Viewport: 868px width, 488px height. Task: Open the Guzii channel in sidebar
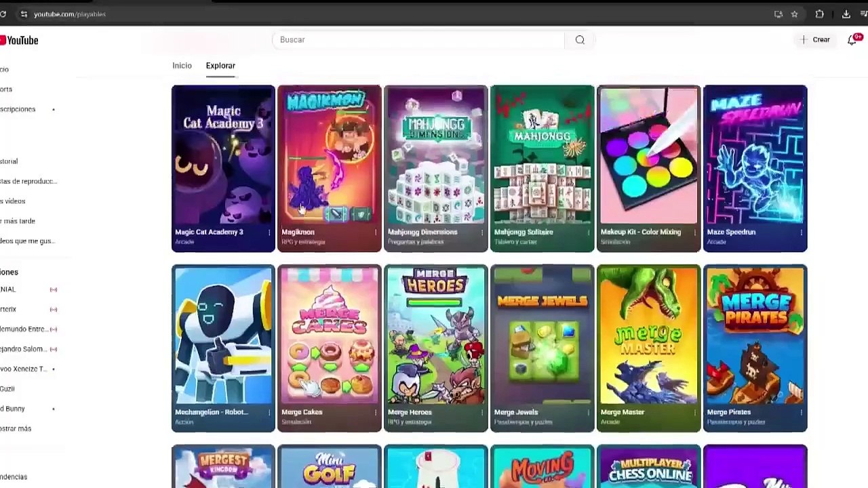pyautogui.click(x=7, y=389)
